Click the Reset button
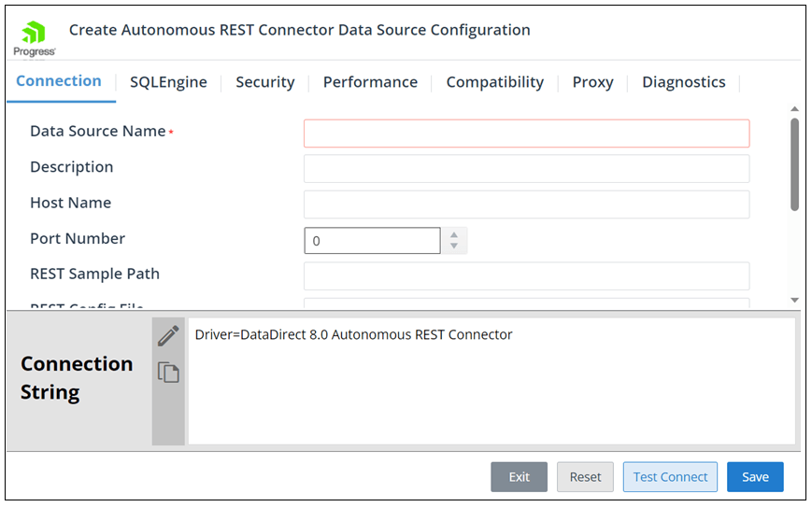 [x=585, y=477]
